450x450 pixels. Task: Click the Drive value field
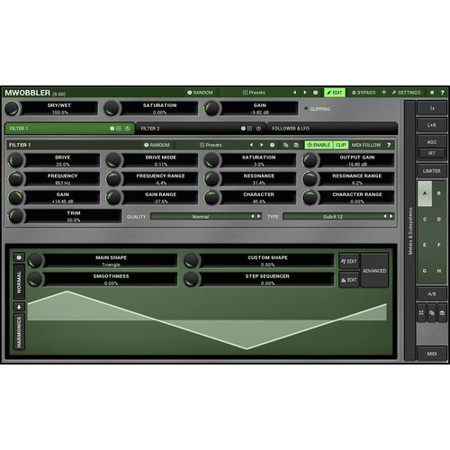(x=63, y=161)
